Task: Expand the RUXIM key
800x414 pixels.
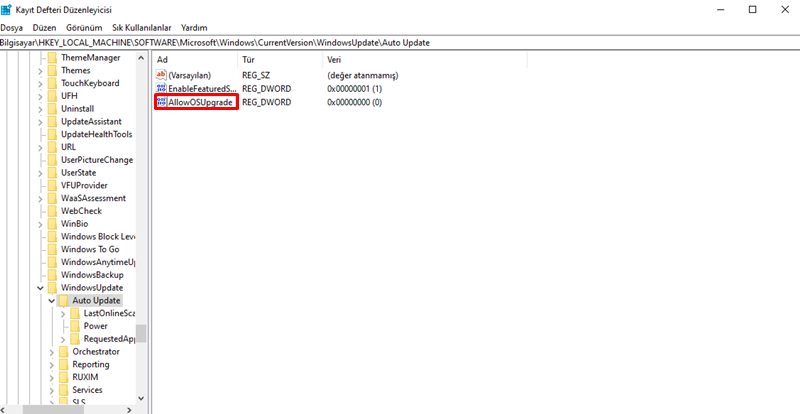Action: pyautogui.click(x=52, y=377)
